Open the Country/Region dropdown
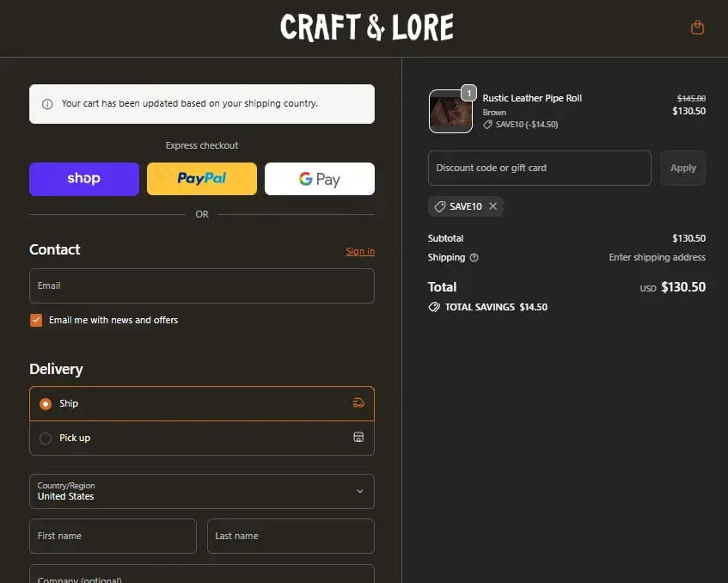This screenshot has height=583, width=728. click(201, 491)
